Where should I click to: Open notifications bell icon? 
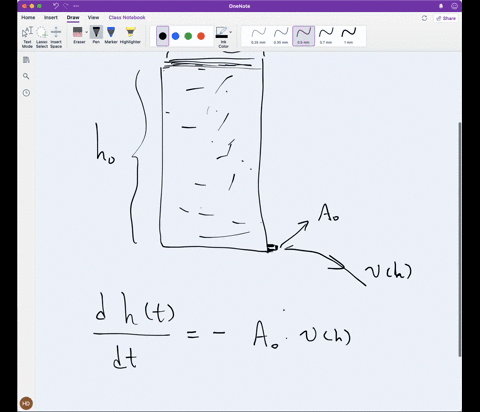point(441,6)
